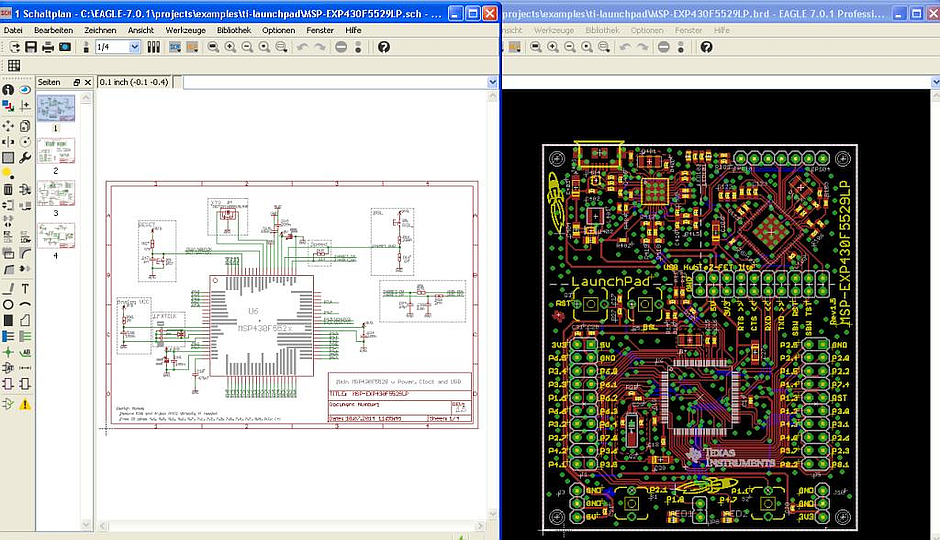Click the Help icon in board window
The height and width of the screenshot is (540, 940).
(706, 47)
